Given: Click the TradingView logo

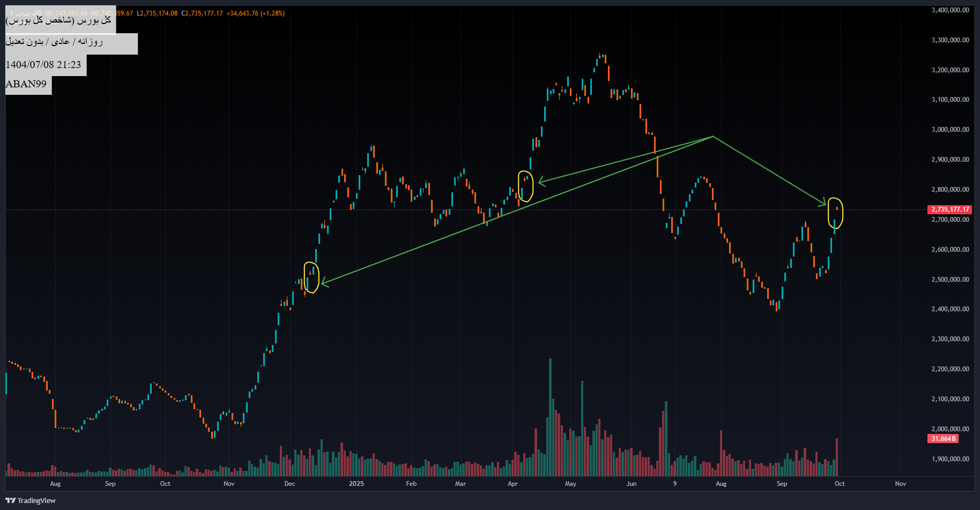Looking at the screenshot, I should (x=31, y=500).
